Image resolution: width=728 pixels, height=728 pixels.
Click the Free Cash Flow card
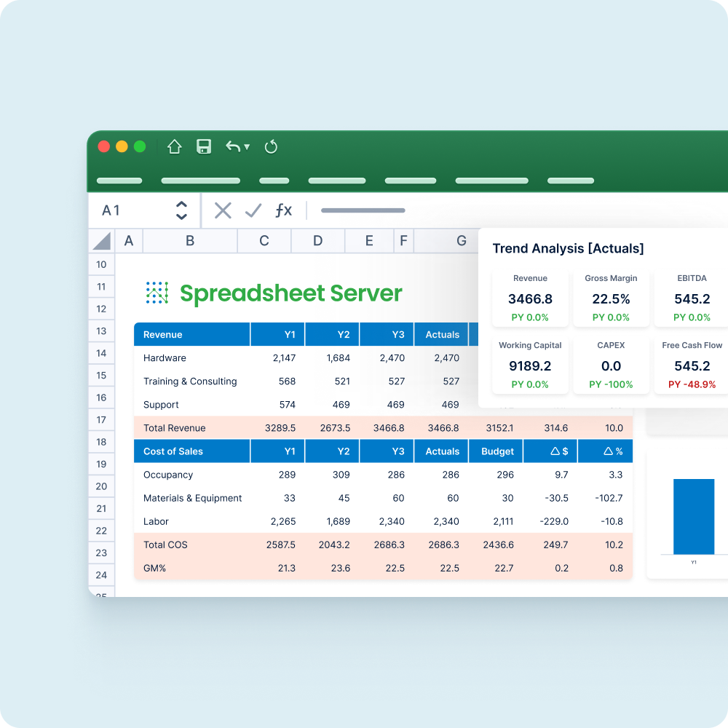point(692,365)
